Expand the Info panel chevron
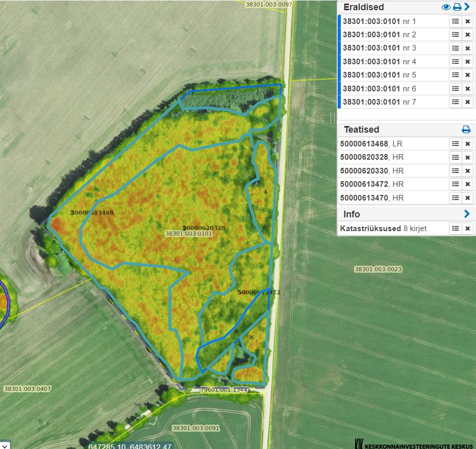476x449 pixels. (467, 214)
